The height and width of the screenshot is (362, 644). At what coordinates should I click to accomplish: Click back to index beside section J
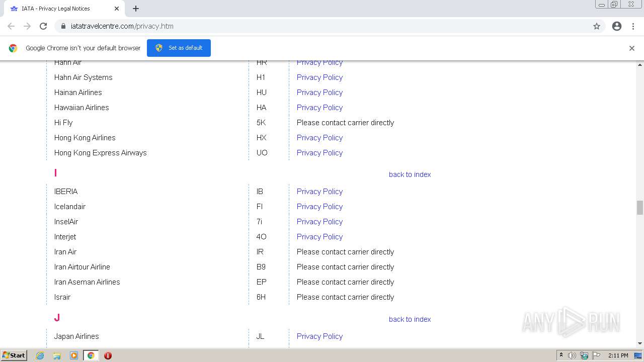click(410, 319)
